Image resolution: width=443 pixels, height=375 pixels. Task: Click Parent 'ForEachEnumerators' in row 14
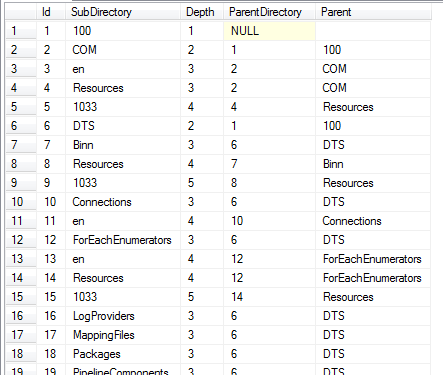(373, 278)
